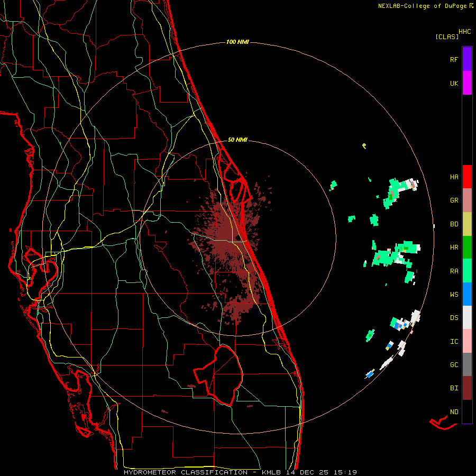Select the dark green HR legend swatch

pyautogui.click(x=467, y=248)
